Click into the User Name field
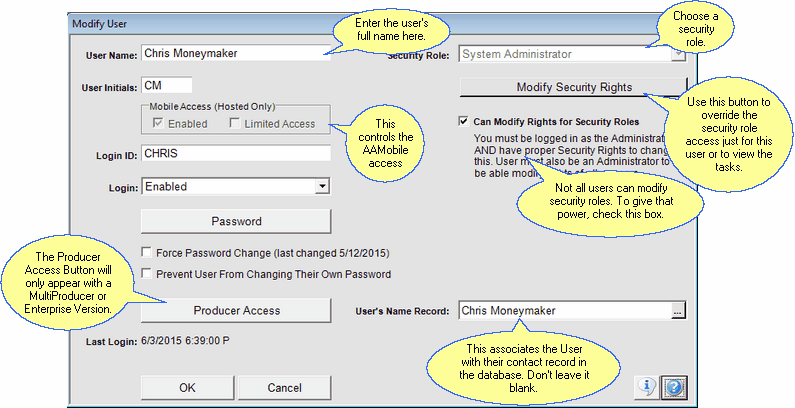The image size is (795, 408). pyautogui.click(x=235, y=54)
